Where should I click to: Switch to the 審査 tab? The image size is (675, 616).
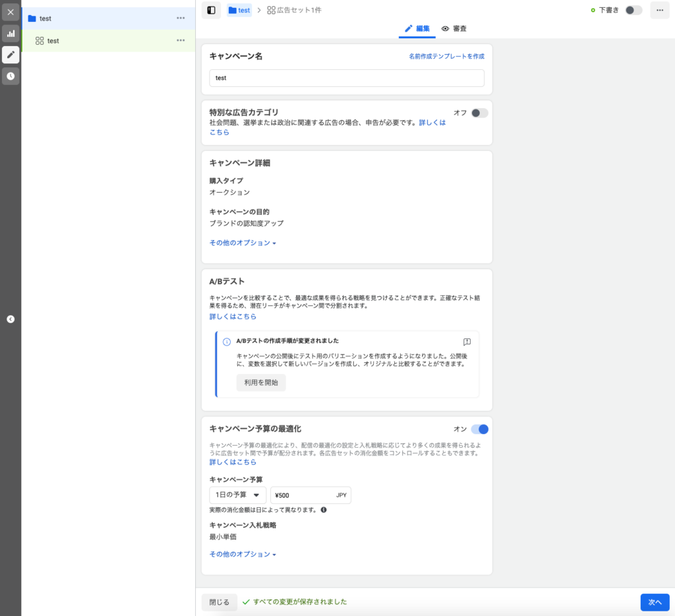[454, 29]
